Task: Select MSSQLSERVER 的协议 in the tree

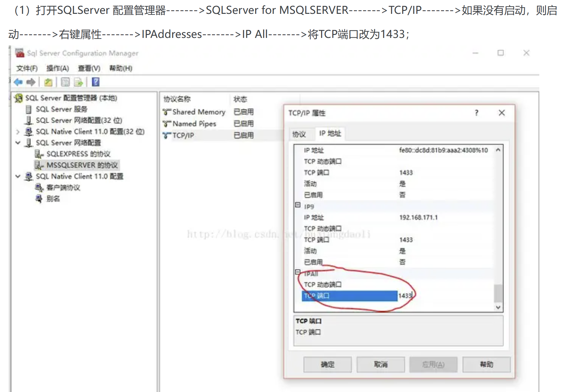Action: 82,165
